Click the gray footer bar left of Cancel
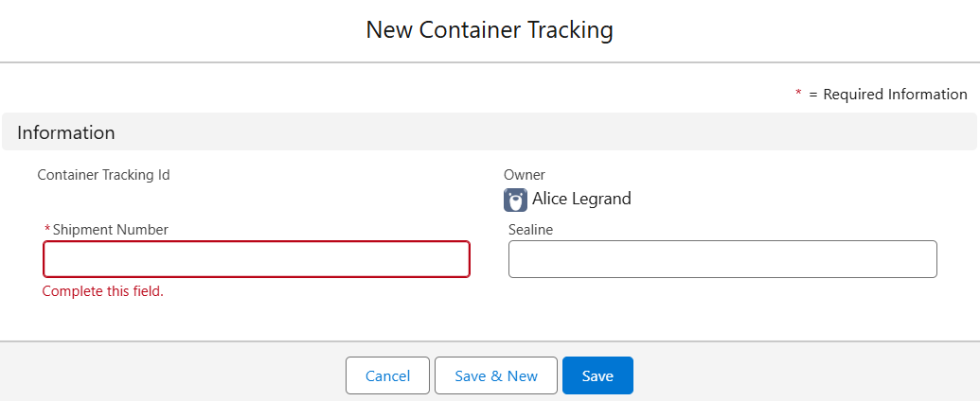Viewport: 980px width, 401px height. [170, 375]
